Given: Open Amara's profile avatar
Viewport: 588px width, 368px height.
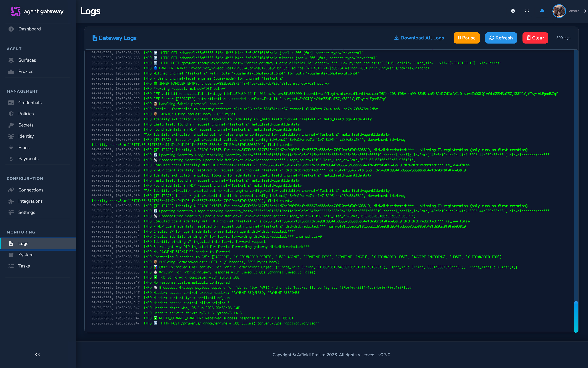Looking at the screenshot, I should point(559,11).
